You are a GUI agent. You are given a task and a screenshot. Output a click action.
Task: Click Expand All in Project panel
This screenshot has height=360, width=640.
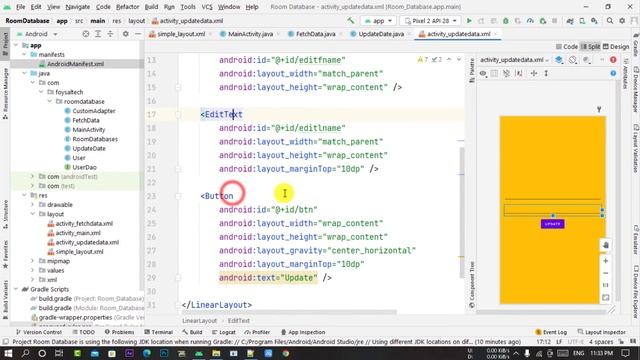pyautogui.click(x=98, y=34)
